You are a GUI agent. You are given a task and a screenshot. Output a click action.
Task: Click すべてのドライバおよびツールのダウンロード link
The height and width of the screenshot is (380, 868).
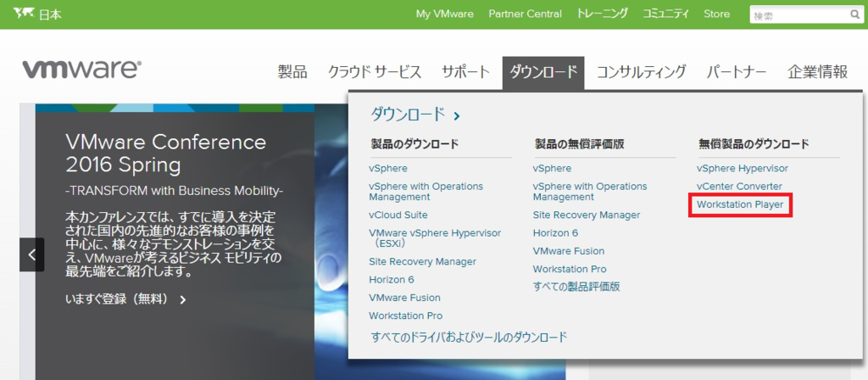coord(470,337)
